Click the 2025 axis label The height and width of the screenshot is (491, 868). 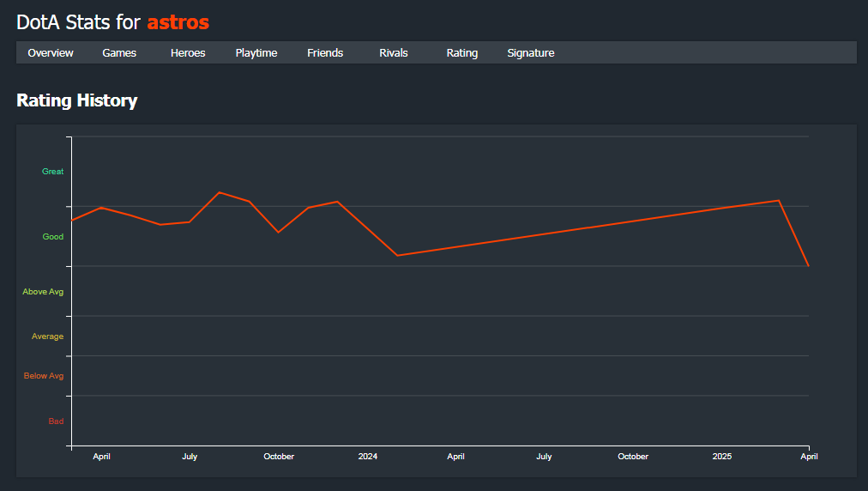click(722, 456)
